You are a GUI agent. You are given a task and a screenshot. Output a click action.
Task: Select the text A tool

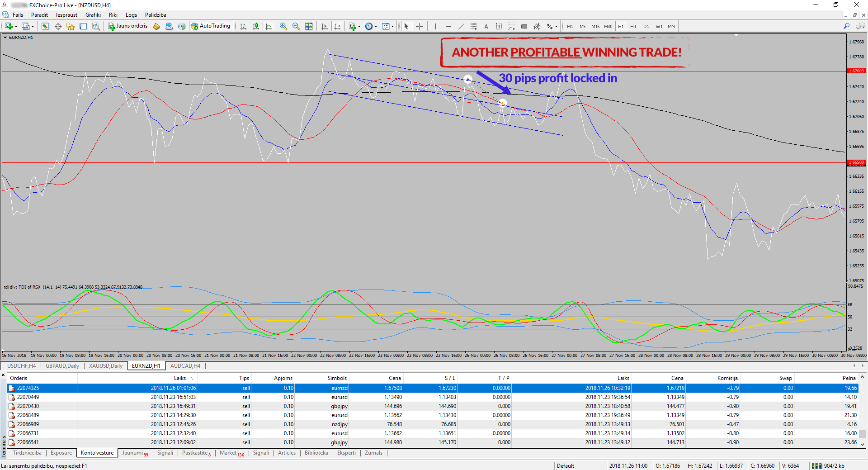(486, 26)
